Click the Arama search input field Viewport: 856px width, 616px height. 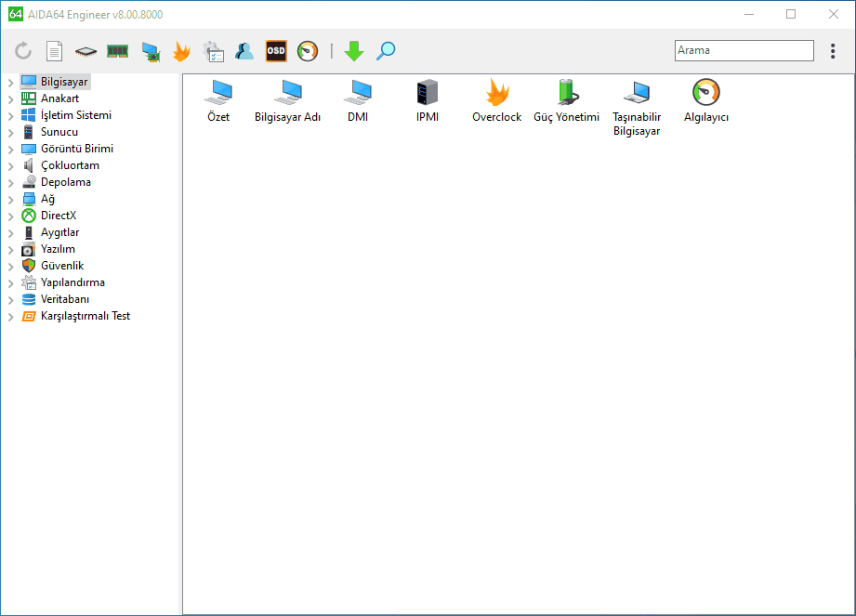tap(744, 50)
